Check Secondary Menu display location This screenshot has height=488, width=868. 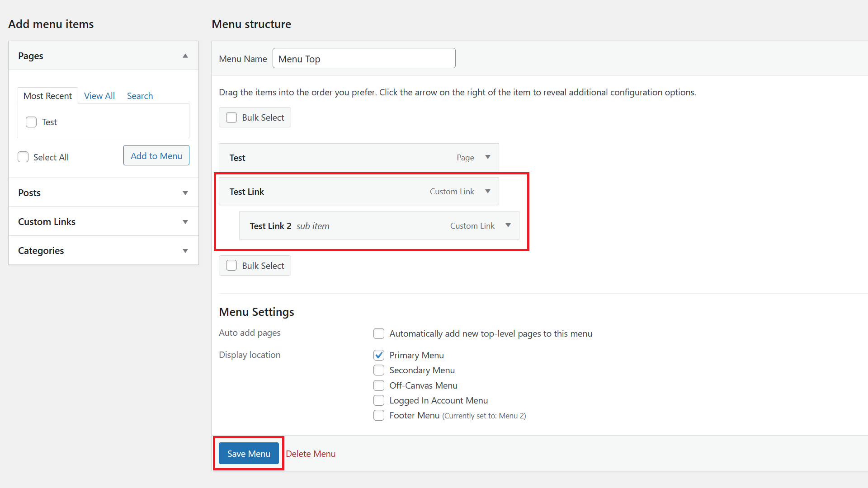(x=379, y=370)
